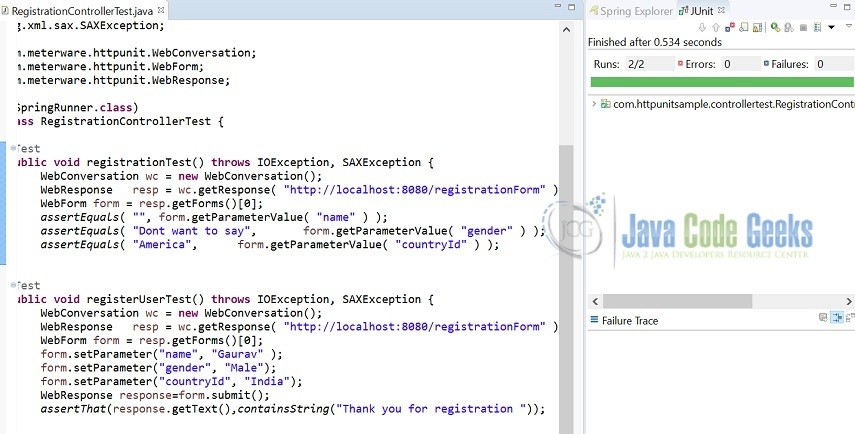Image resolution: width=855 pixels, height=434 pixels.
Task: Click compare actual with expected icon
Action: 851,317
